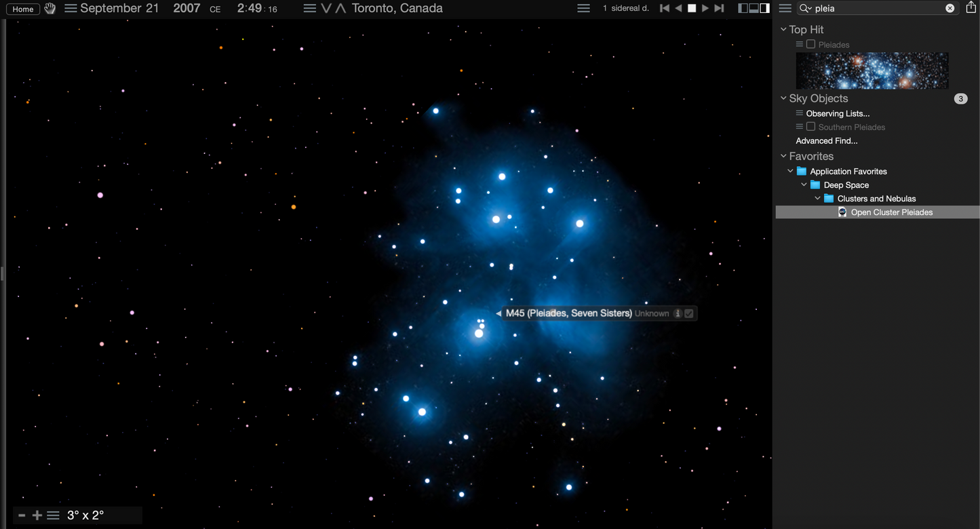980x529 pixels.
Task: Open the date and time options menu
Action: (x=71, y=9)
